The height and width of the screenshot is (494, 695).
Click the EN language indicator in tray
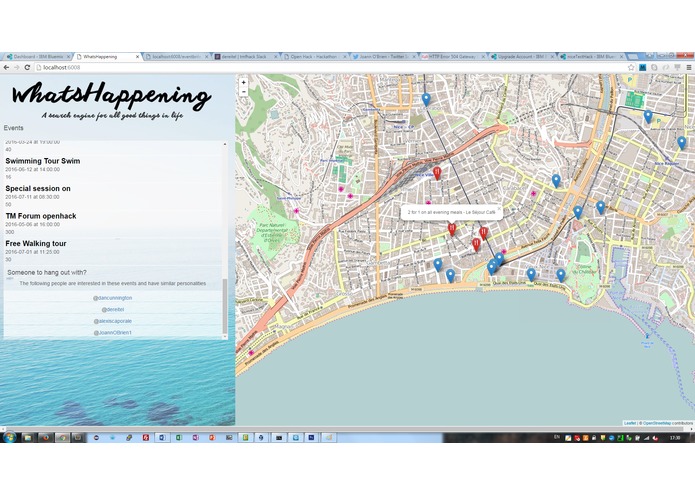tap(557, 437)
